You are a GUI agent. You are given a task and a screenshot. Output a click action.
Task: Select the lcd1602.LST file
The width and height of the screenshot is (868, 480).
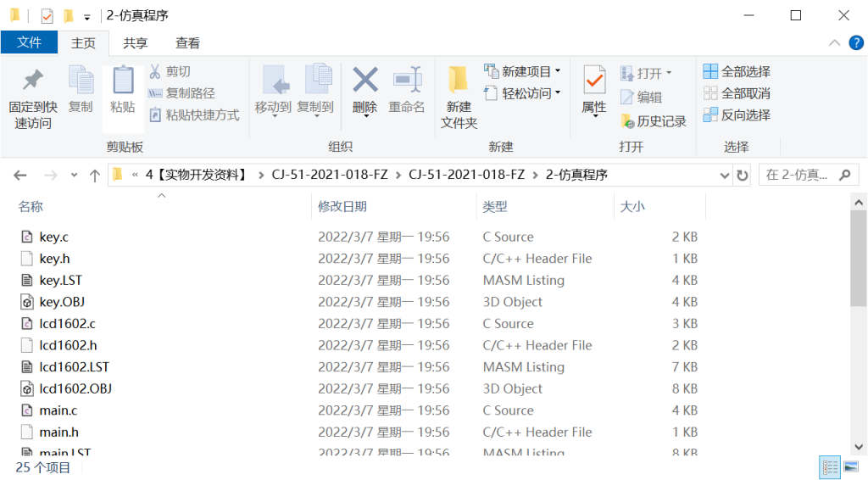(x=74, y=367)
